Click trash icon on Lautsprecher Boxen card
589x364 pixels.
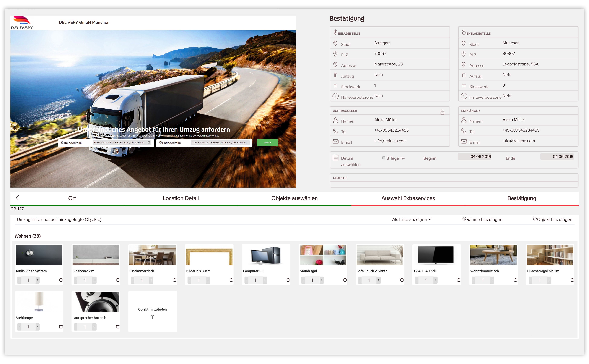click(118, 327)
